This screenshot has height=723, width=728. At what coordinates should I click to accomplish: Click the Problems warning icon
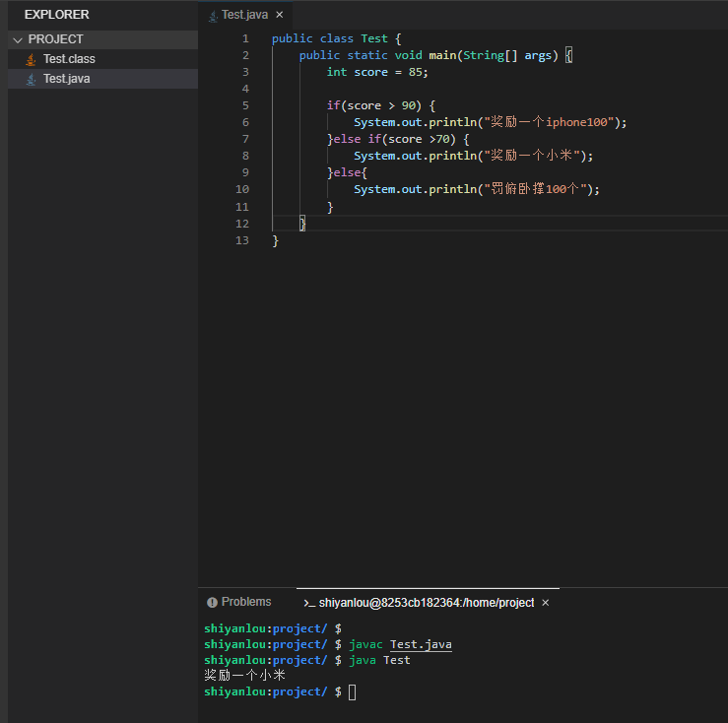coord(212,602)
